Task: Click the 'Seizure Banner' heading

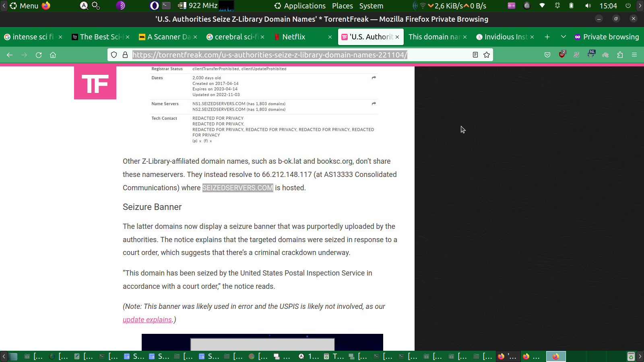Action: [152, 207]
